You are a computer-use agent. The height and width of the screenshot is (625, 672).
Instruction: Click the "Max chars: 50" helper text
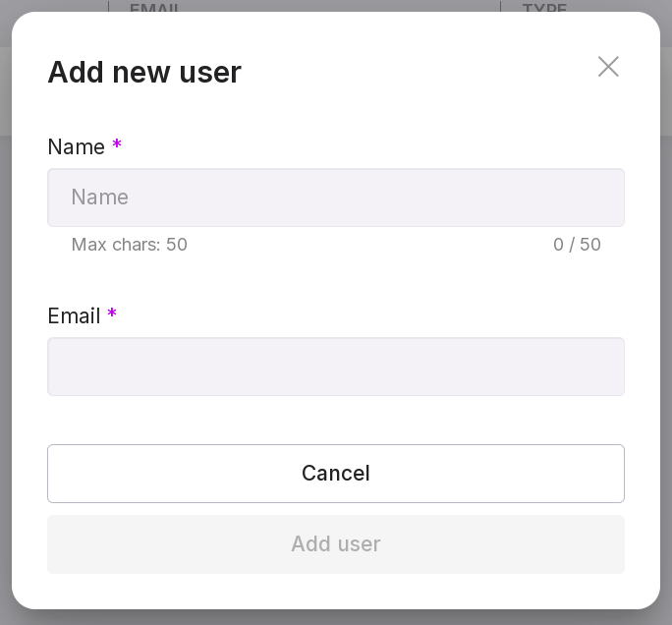click(x=129, y=245)
